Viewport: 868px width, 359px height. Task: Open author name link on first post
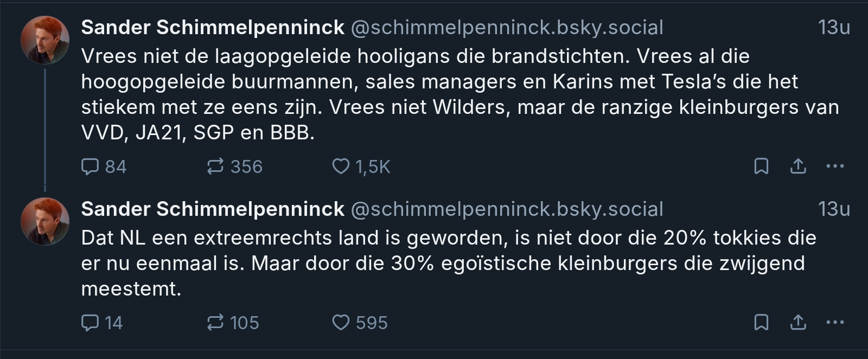coord(213,27)
